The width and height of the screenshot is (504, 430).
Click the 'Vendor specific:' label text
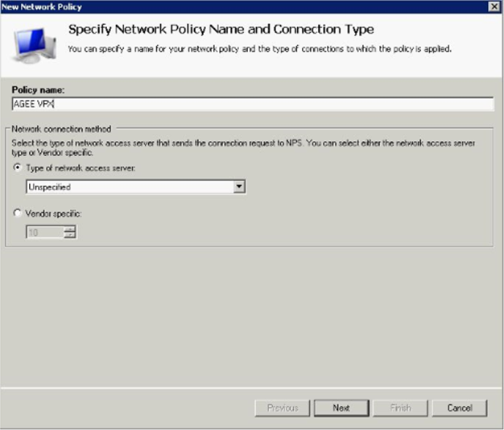pyautogui.click(x=53, y=213)
